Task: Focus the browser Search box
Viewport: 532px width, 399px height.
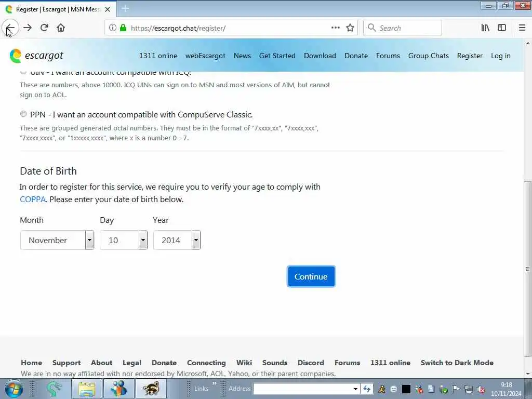Action: coord(403,28)
